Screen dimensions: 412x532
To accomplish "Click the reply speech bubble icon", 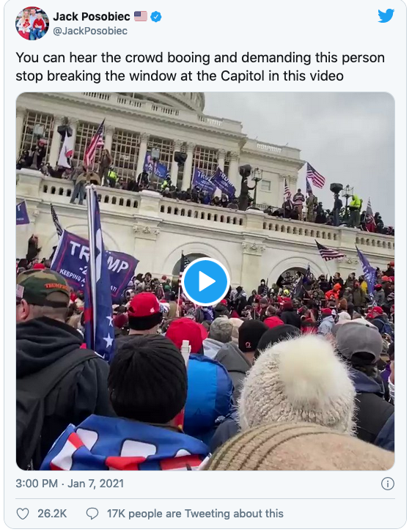I will point(92,514).
